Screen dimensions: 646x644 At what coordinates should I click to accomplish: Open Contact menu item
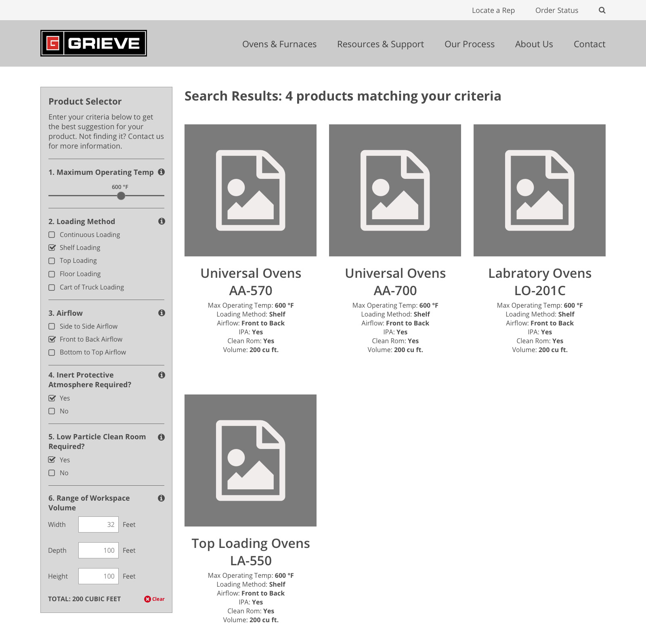[589, 44]
